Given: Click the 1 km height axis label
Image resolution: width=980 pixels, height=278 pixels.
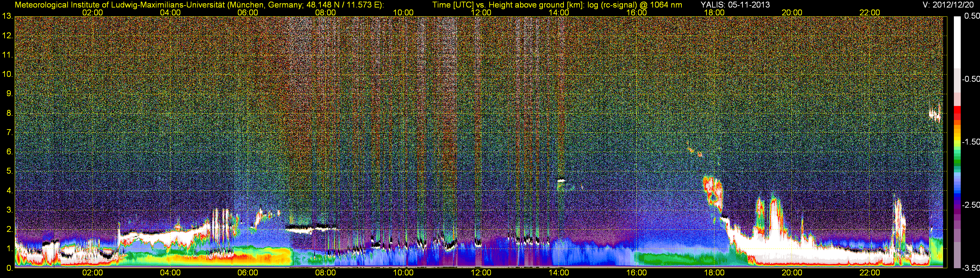Looking at the screenshot, I should (x=9, y=248).
